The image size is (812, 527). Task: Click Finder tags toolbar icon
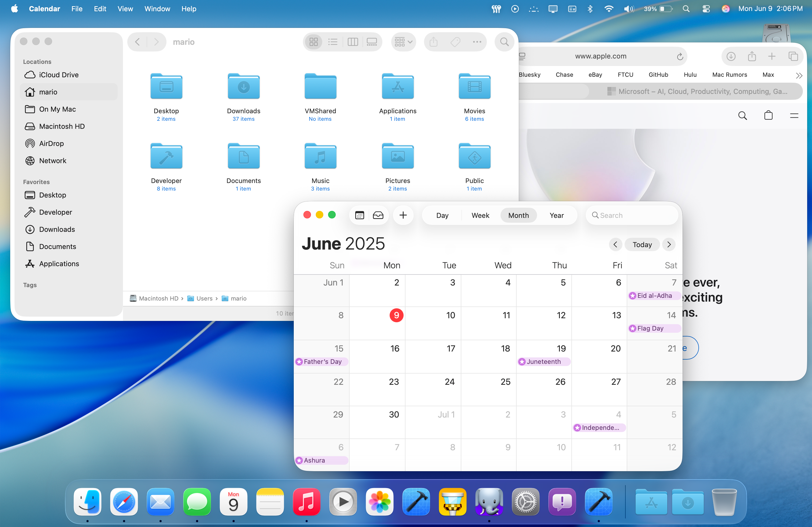coord(455,42)
